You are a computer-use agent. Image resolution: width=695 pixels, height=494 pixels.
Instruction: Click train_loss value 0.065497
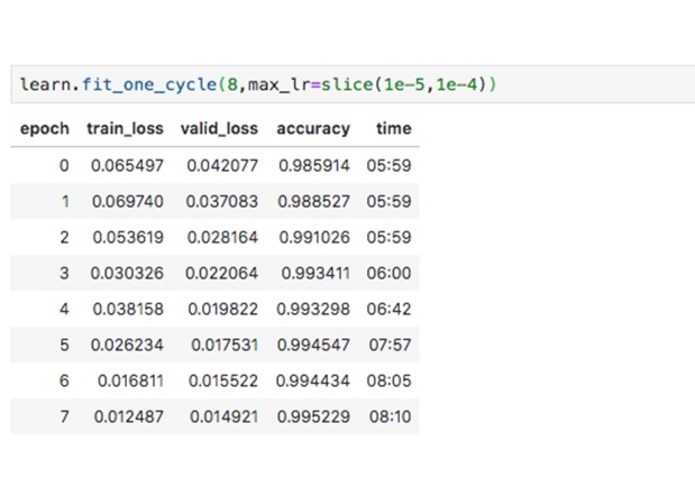coord(127,166)
